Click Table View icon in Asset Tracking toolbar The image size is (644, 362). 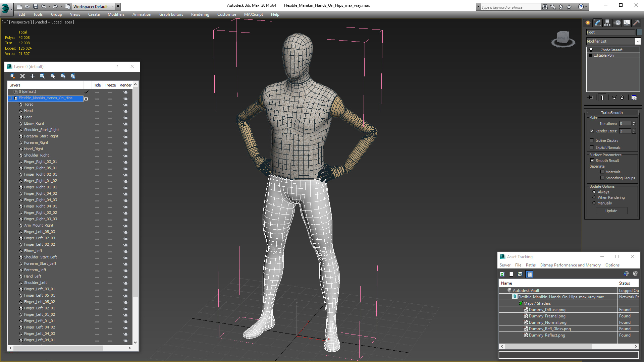point(529,274)
